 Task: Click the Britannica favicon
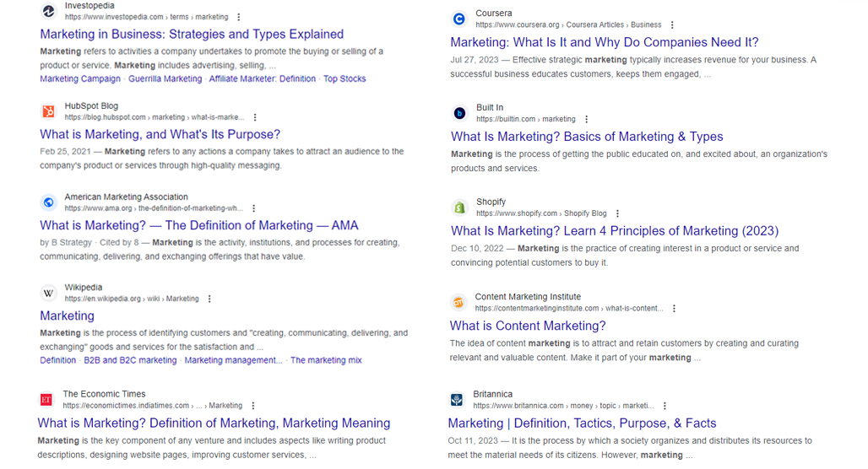[457, 399]
